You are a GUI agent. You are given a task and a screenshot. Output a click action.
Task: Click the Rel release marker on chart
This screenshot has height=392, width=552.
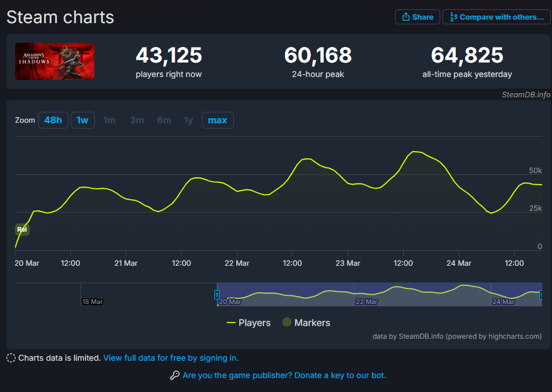click(22, 229)
